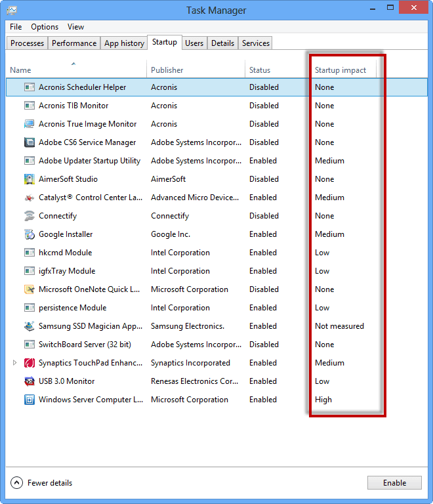
Task: Click Samsung Electronics publisher cell
Action: [x=188, y=326]
